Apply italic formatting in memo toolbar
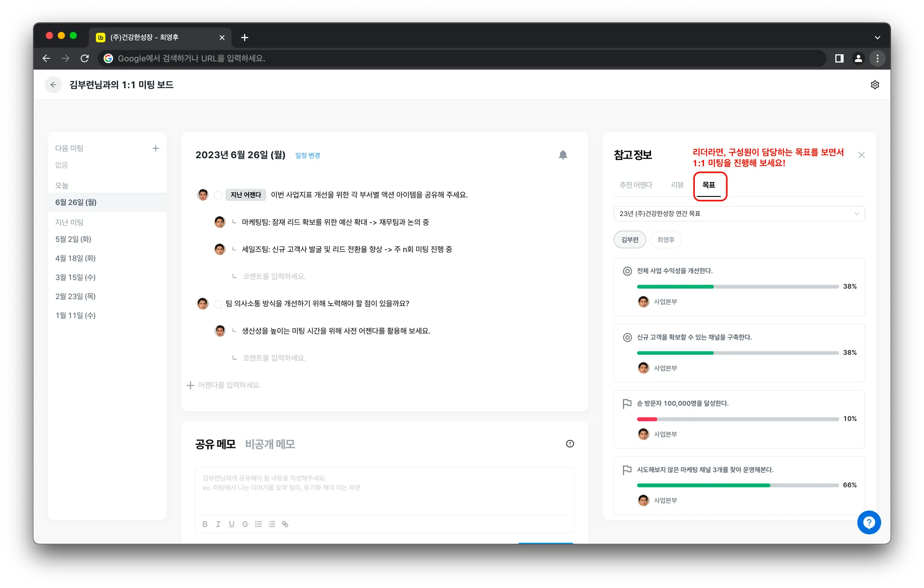924x588 pixels. [218, 524]
